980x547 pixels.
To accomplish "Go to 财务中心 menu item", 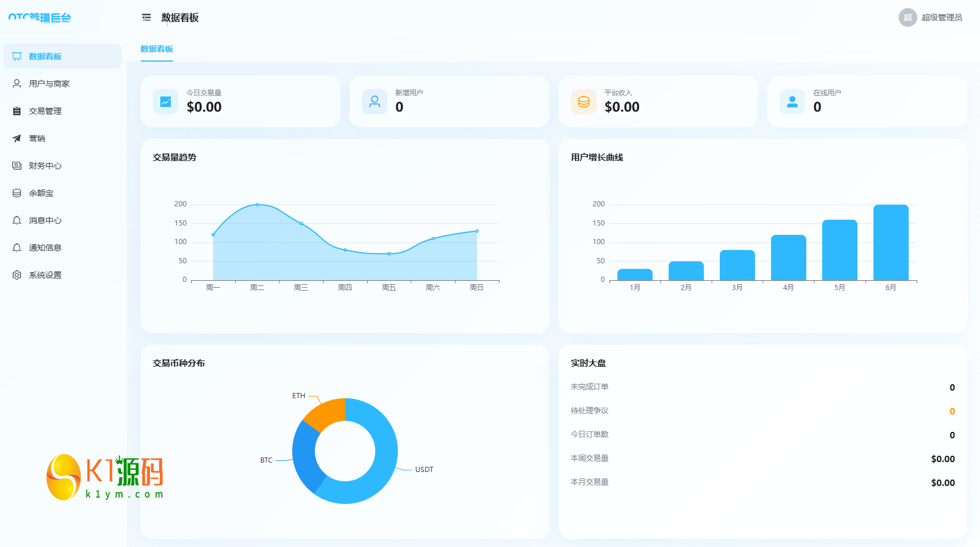I will [x=63, y=166].
